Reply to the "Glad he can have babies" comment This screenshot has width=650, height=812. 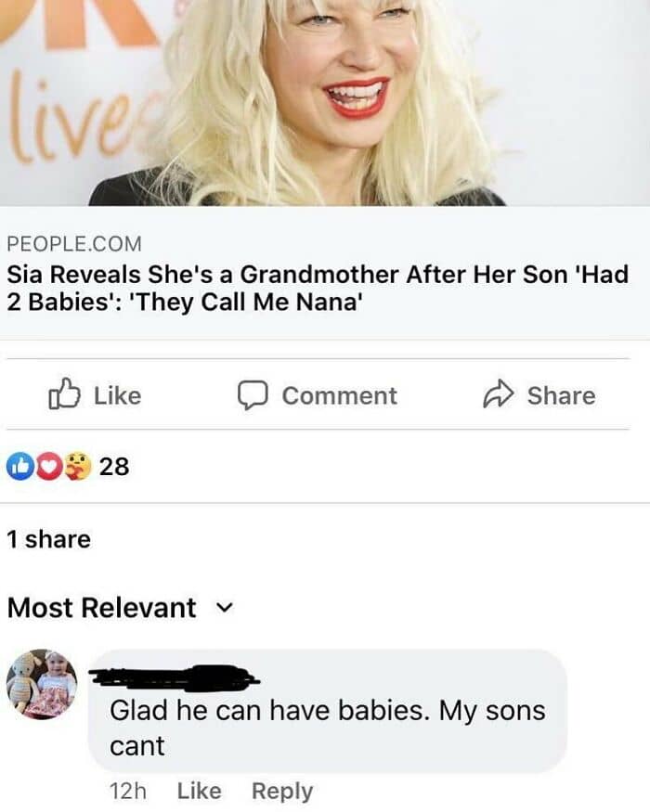pos(282,792)
